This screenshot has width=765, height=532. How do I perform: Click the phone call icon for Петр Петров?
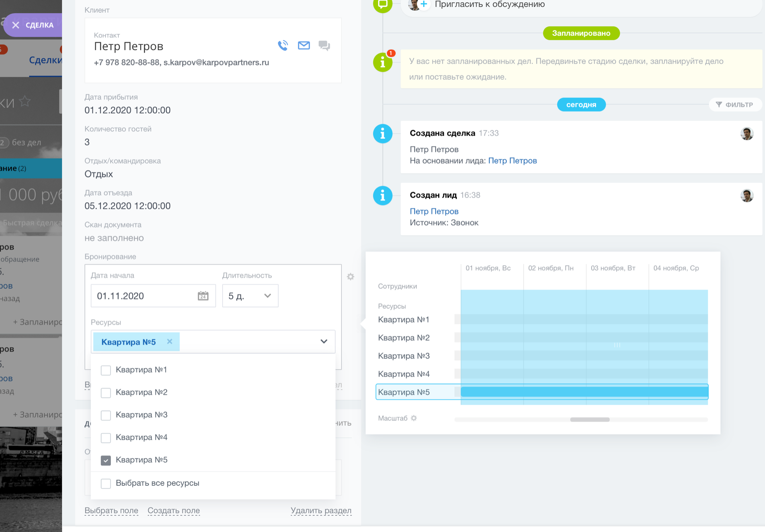[x=283, y=45]
